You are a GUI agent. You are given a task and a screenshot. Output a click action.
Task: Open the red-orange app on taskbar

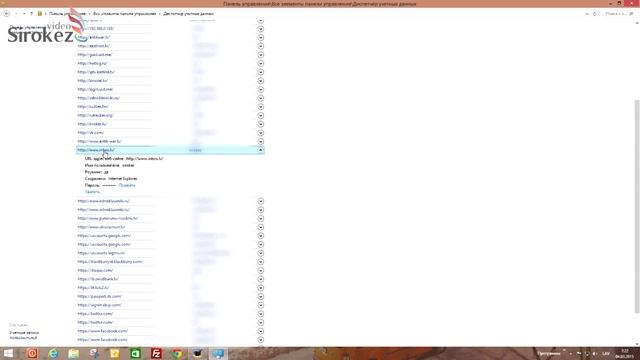(32, 353)
